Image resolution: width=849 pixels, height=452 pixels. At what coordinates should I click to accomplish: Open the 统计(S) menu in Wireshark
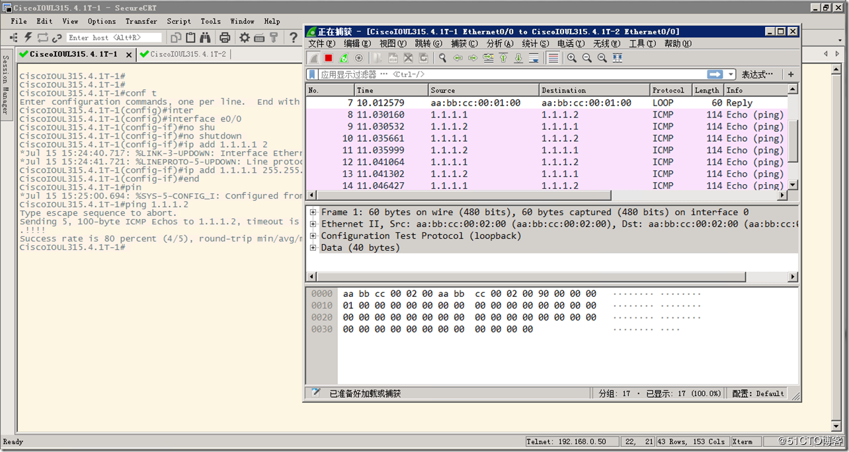tap(535, 43)
